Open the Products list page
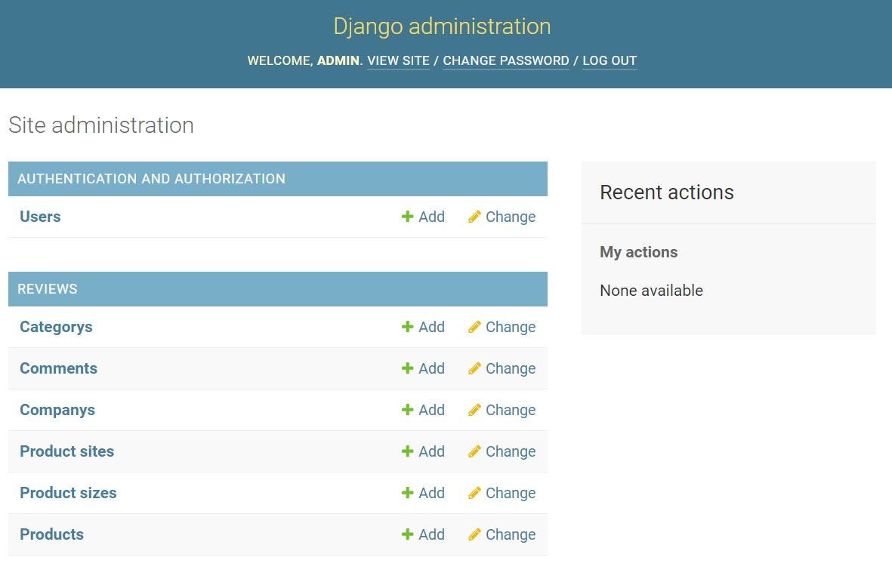892x588 pixels. (51, 534)
